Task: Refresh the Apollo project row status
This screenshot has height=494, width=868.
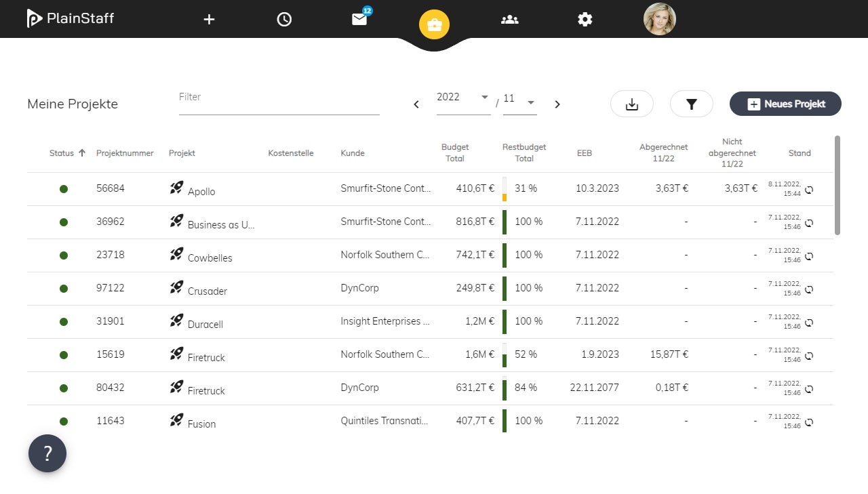Action: coord(809,190)
